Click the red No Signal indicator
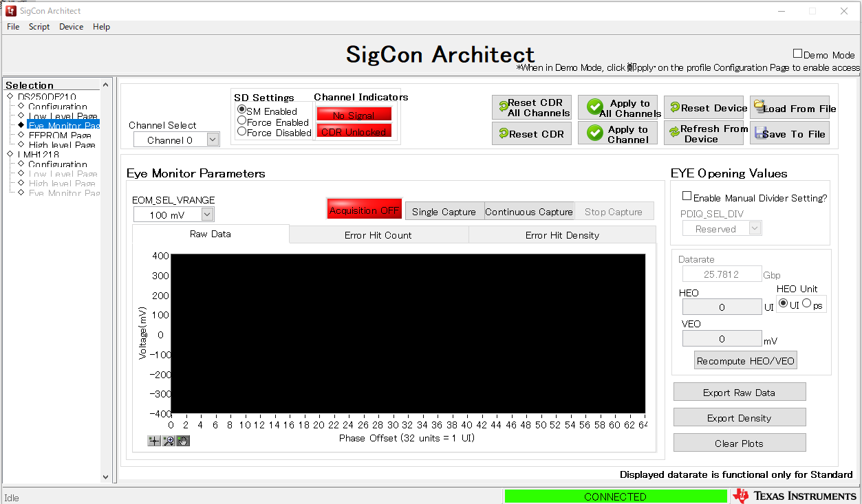The width and height of the screenshot is (862, 504). point(354,115)
